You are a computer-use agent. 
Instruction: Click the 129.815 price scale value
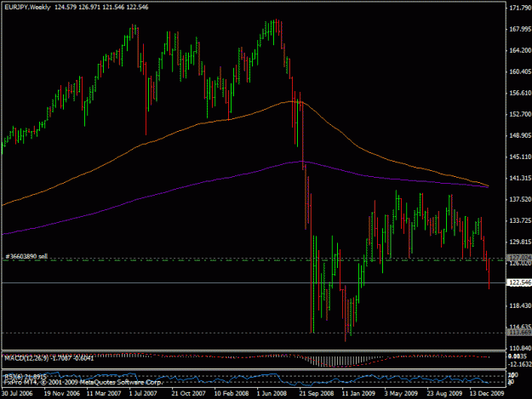pyautogui.click(x=520, y=242)
